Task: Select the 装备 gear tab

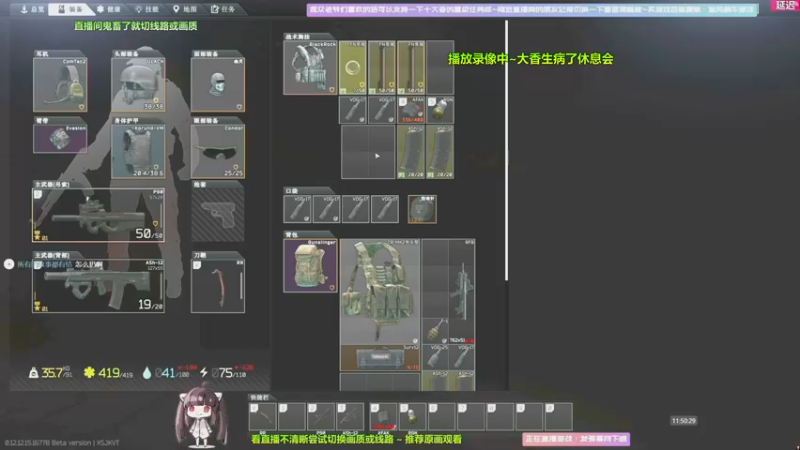Action: click(x=71, y=9)
